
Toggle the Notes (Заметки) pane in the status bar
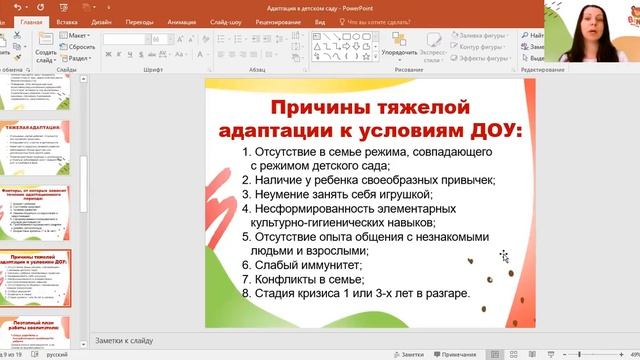point(409,354)
